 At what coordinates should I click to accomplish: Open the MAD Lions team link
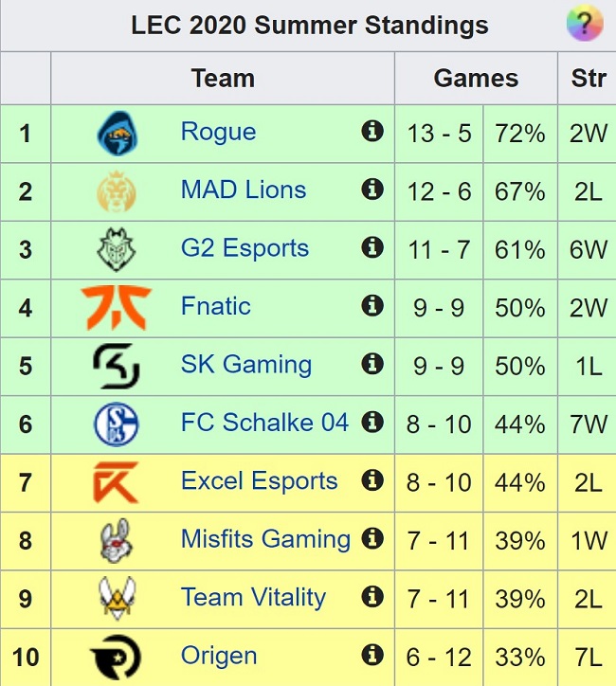click(244, 190)
